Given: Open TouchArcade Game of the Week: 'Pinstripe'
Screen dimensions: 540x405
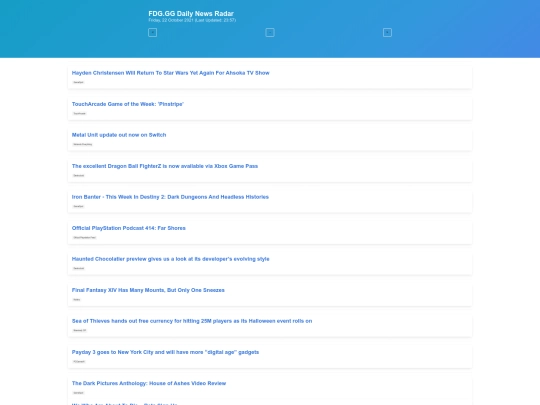Looking at the screenshot, I should 127,104.
